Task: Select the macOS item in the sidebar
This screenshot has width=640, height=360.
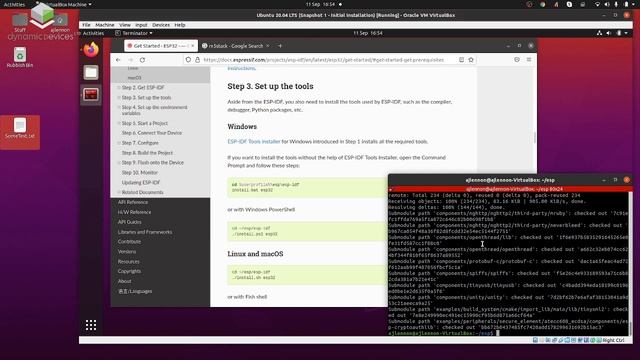Action: 134,78
